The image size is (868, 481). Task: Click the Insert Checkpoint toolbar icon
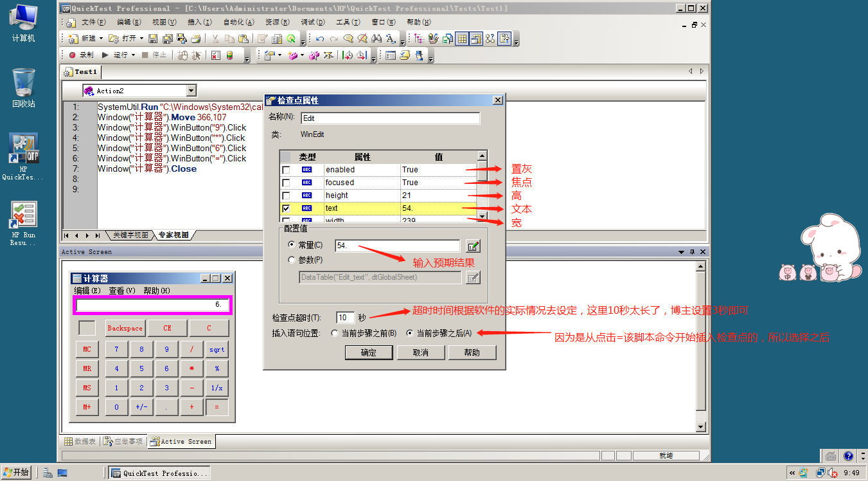[x=270, y=55]
